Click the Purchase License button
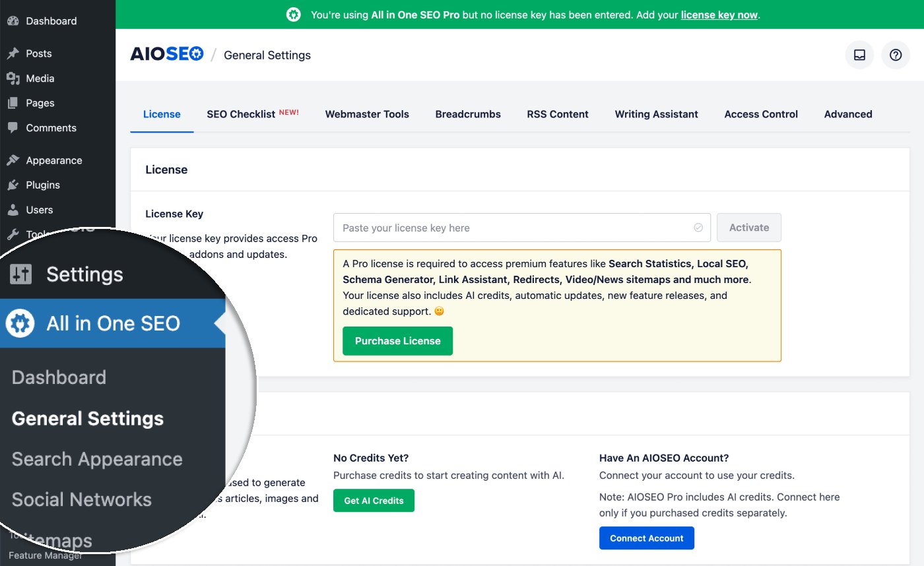This screenshot has height=566, width=924. [397, 341]
